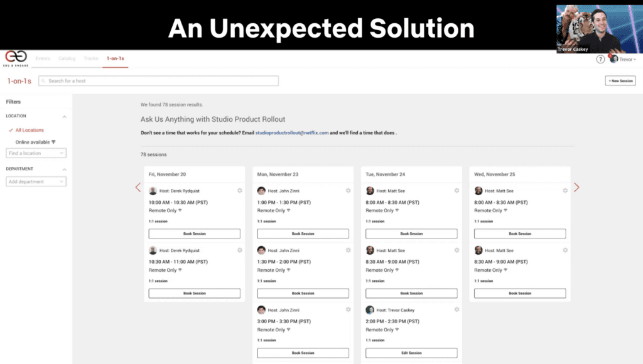Image resolution: width=643 pixels, height=364 pixels.
Task: Open the Find a location dropdown
Action: point(36,153)
